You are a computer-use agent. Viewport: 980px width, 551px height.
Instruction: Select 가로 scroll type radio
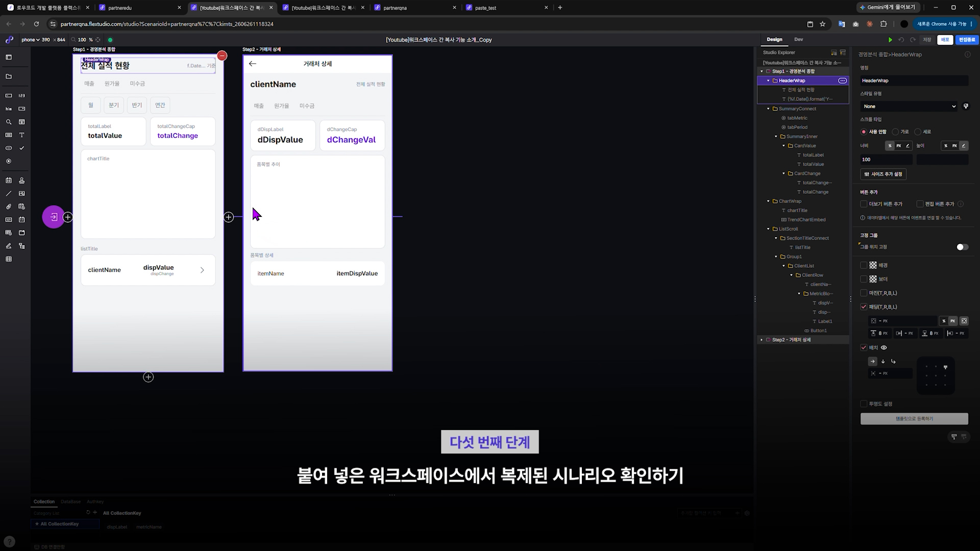click(x=895, y=132)
